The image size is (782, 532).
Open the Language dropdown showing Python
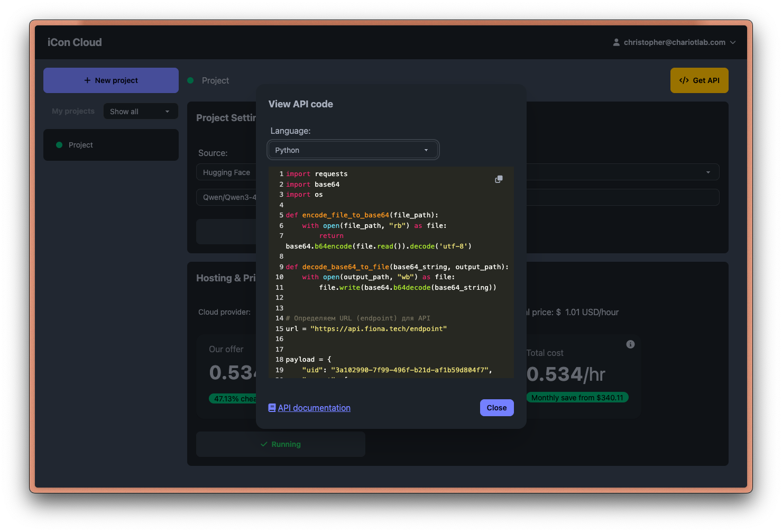[x=353, y=150]
